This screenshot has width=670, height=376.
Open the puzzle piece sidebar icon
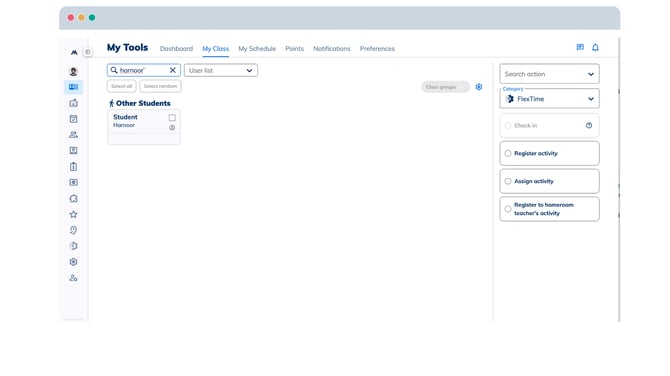coord(73,199)
